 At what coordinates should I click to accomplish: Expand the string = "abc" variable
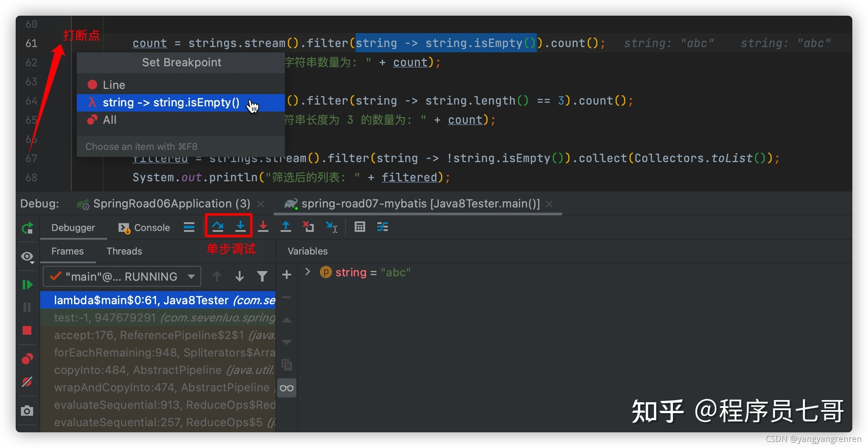click(308, 272)
